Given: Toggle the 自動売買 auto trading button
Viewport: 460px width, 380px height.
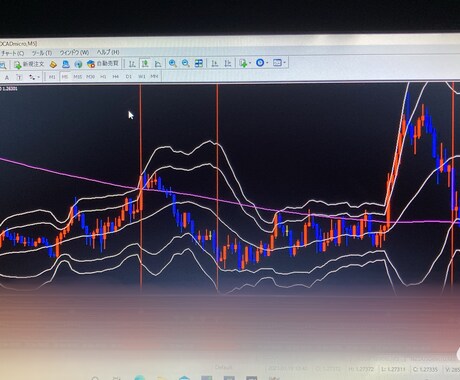Looking at the screenshot, I should (103, 64).
